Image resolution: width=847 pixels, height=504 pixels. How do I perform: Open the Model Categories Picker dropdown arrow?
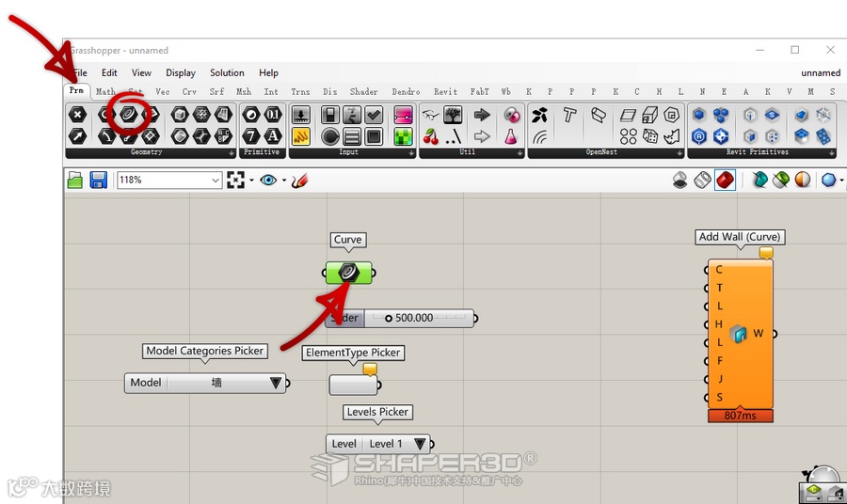276,383
